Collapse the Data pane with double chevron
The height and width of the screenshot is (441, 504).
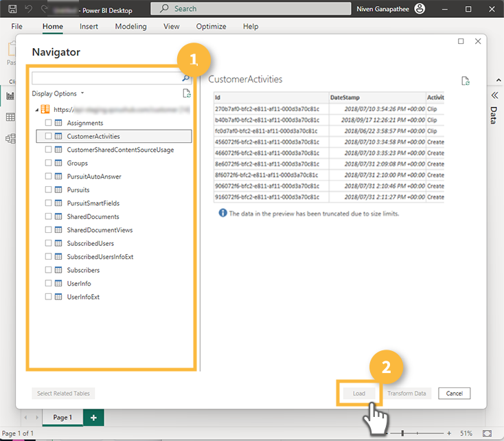494,95
